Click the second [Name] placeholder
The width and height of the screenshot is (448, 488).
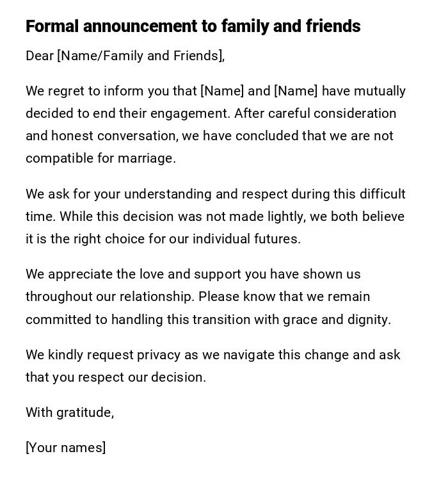click(296, 91)
